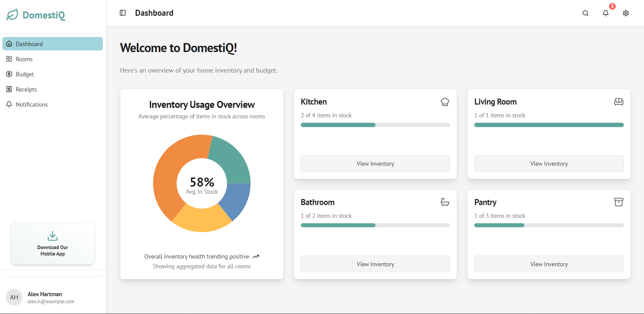This screenshot has height=314, width=644.
Task: Click the Alex Hartman profile name
Action: point(45,294)
